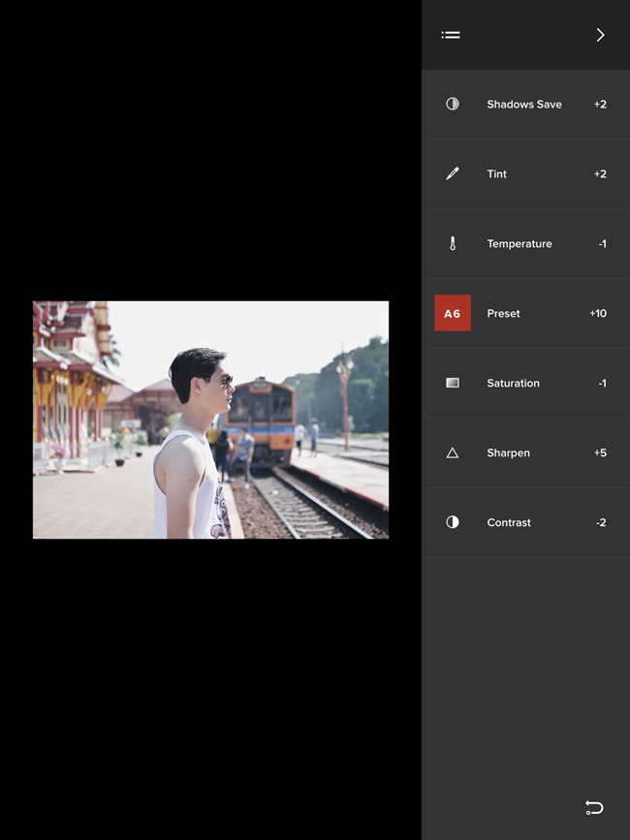Tap the Temperature -1 value
Image resolution: width=630 pixels, height=840 pixels.
(602, 244)
